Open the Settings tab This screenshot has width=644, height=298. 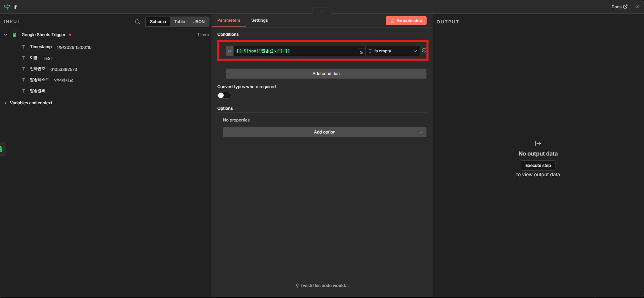tap(259, 20)
